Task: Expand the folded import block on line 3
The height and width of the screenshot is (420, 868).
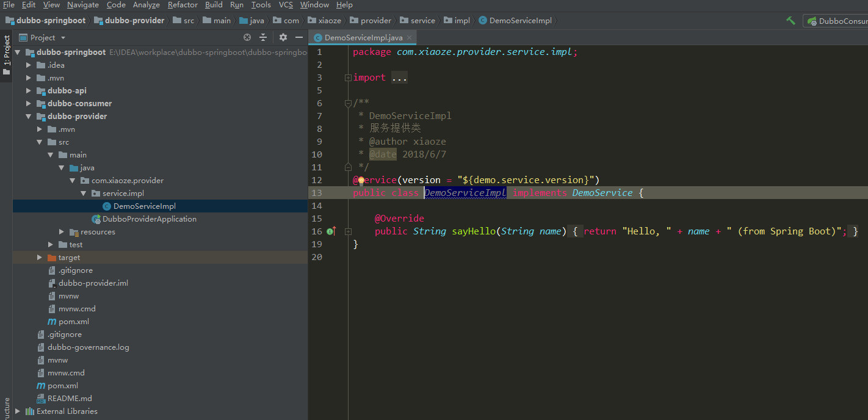Action: coord(348,78)
